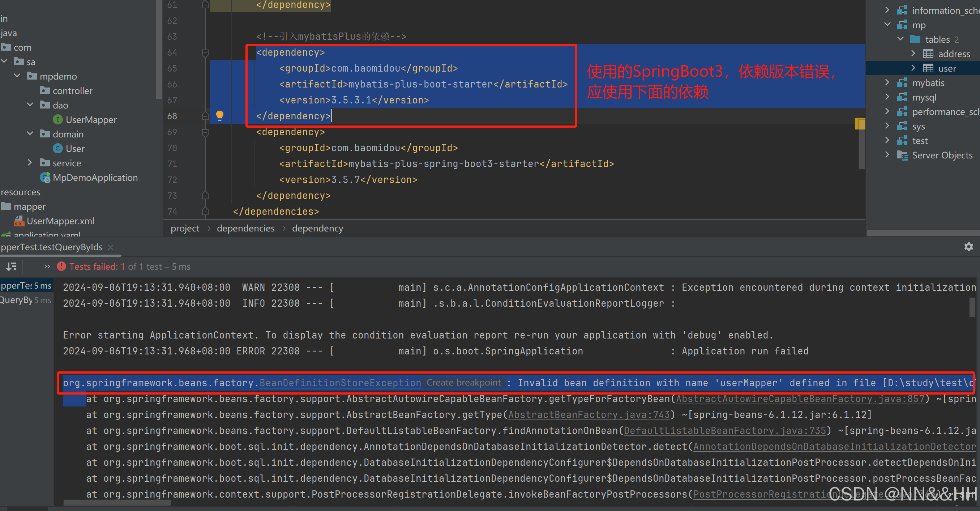Screen dimensions: 980x511
Task: Click the horizontal scrollbar at bottom left
Action: [116, 502]
